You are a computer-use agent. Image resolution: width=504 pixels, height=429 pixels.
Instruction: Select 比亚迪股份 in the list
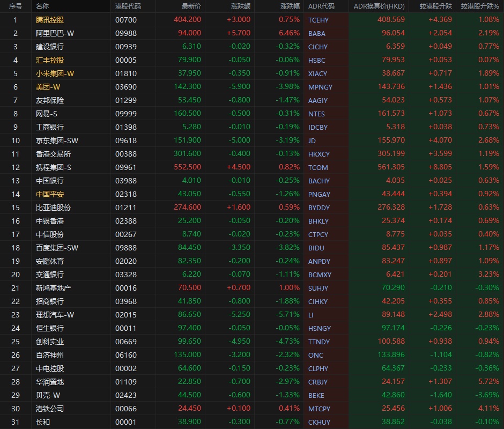(x=54, y=208)
